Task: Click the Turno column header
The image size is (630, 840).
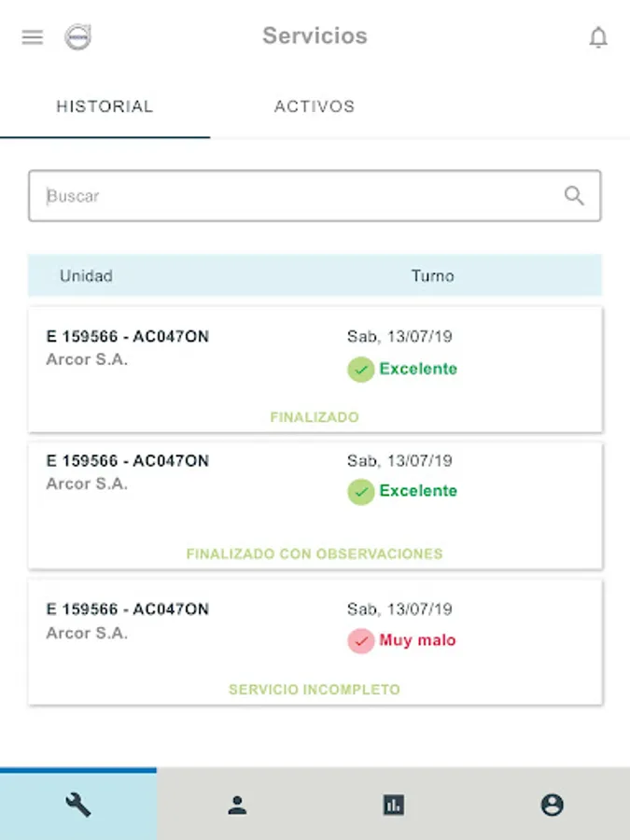Action: coord(432,276)
